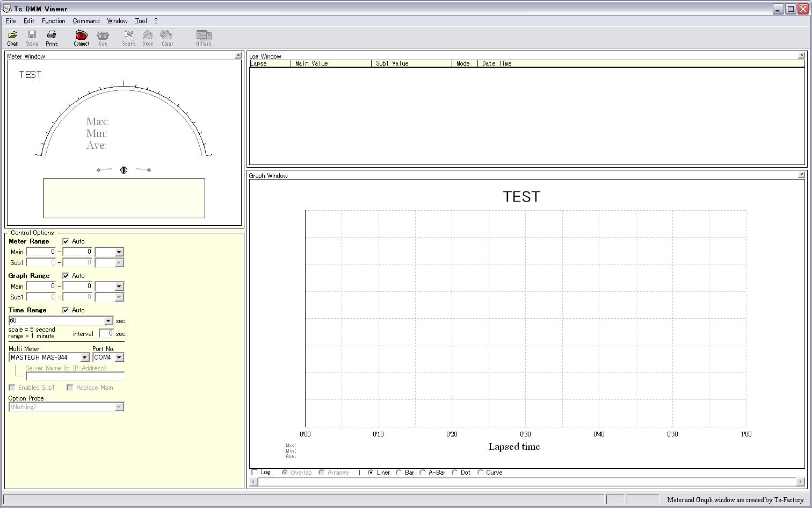Viewport: 812px width, 508px height.
Task: Click the Open toolbar icon
Action: pyautogui.click(x=12, y=38)
